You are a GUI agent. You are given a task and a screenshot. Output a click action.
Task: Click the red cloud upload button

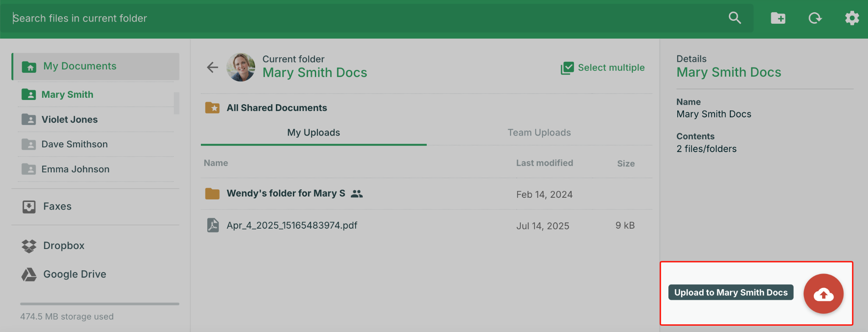click(823, 294)
